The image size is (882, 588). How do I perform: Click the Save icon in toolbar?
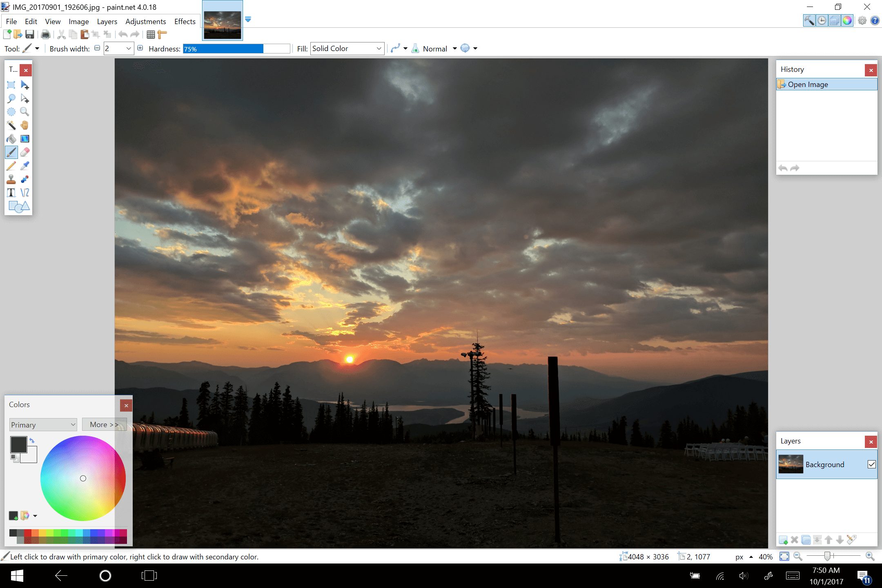point(30,35)
